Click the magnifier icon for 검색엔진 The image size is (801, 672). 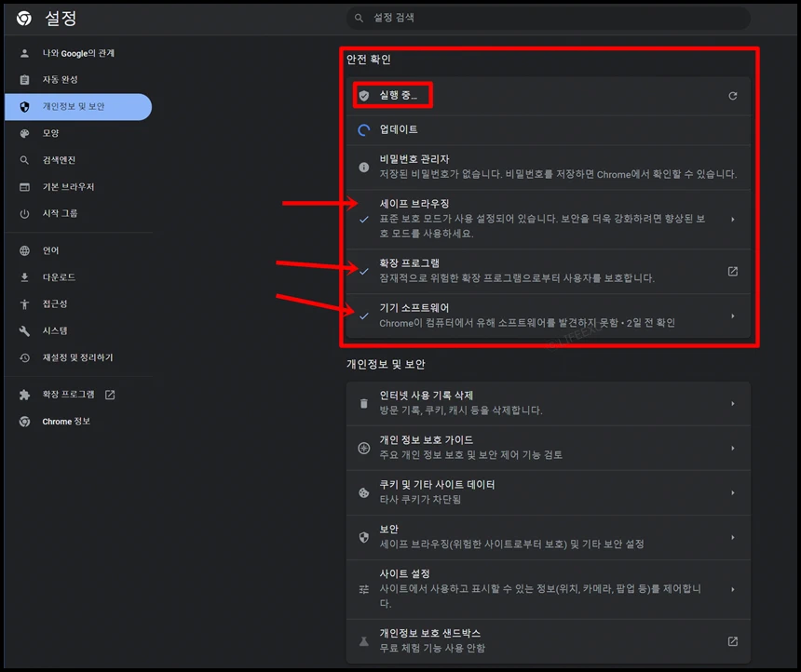[x=24, y=160]
